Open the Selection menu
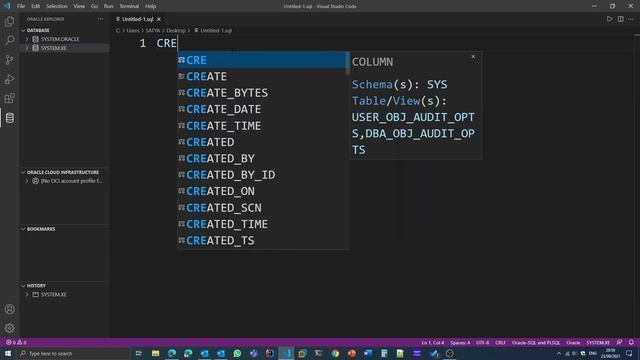 click(x=57, y=6)
